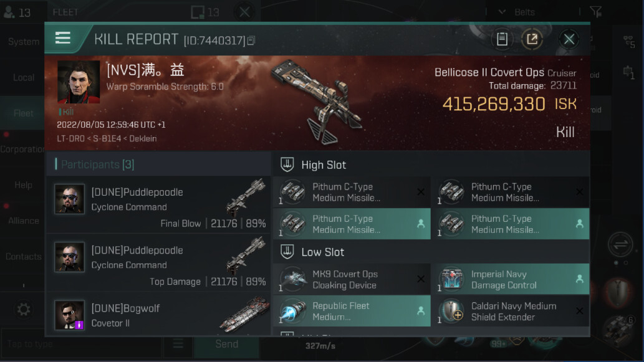Select the Alliance channel tab
Image resolution: width=644 pixels, height=362 pixels.
24,221
